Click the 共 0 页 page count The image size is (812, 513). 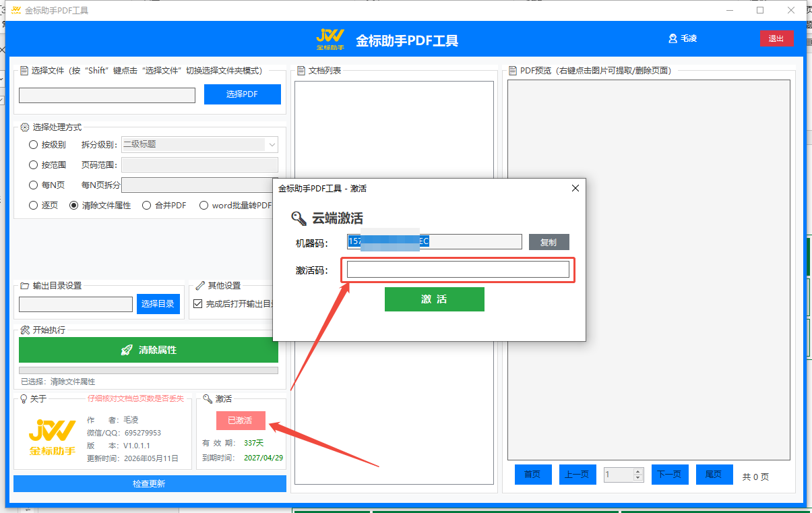(755, 477)
